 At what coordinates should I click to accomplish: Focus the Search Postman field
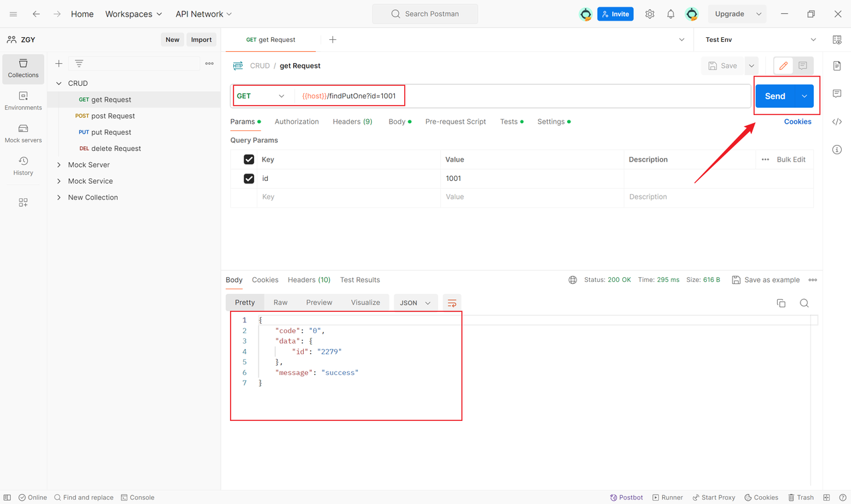[425, 14]
